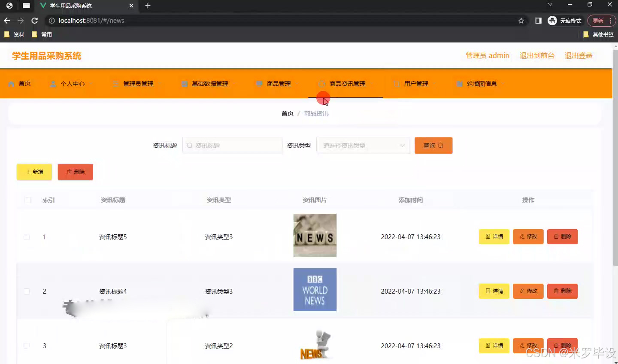Viewport: 618px width, 364px height.
Task: Switch to the 用户管理 menu item
Action: pyautogui.click(x=415, y=83)
